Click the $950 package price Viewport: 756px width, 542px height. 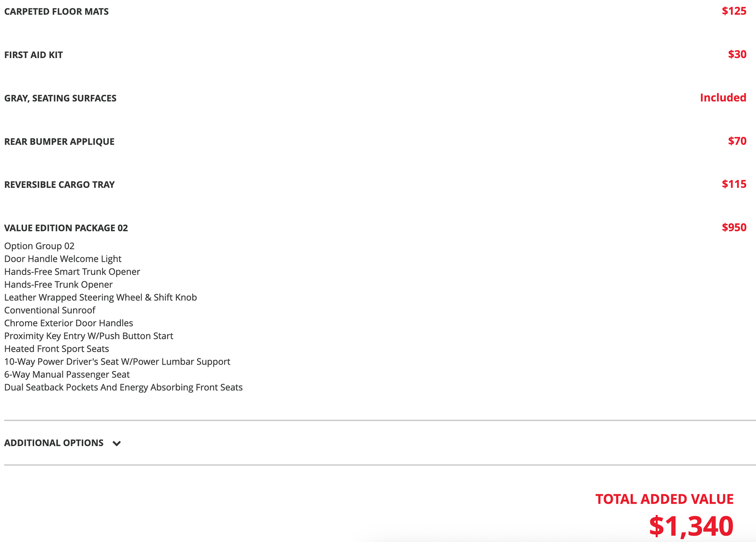pyautogui.click(x=734, y=228)
